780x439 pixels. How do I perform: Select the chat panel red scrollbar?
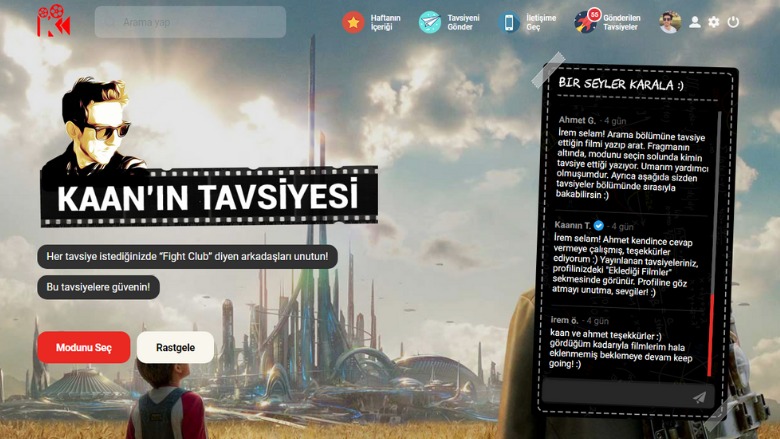click(x=710, y=335)
